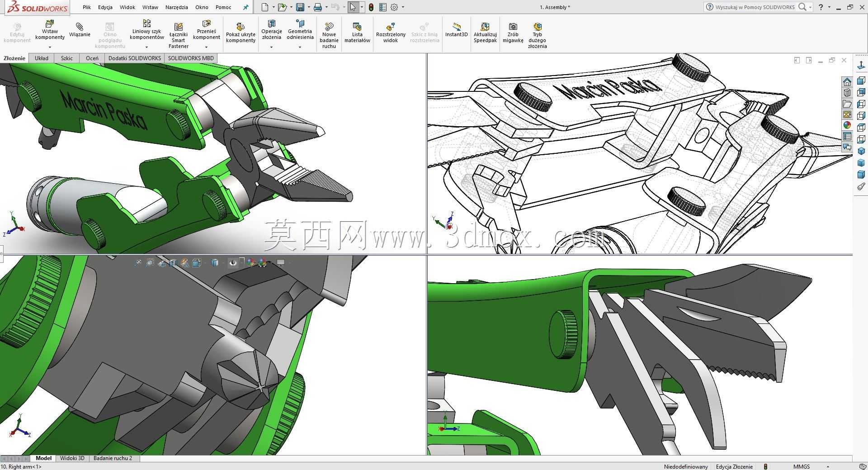Image resolution: width=868 pixels, height=470 pixels.
Task: Click the rebuild traffic light icon
Action: pyautogui.click(x=371, y=7)
